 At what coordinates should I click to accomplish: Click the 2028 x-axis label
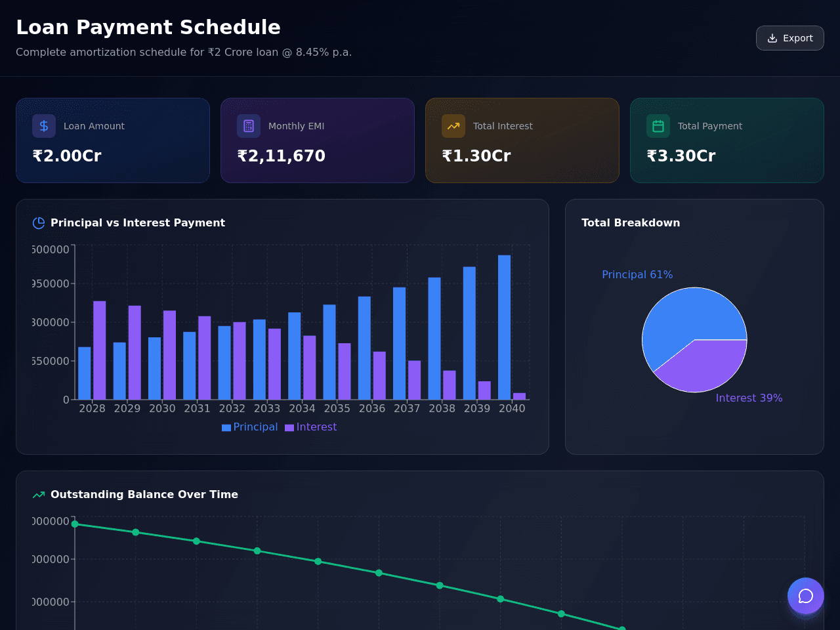point(92,408)
